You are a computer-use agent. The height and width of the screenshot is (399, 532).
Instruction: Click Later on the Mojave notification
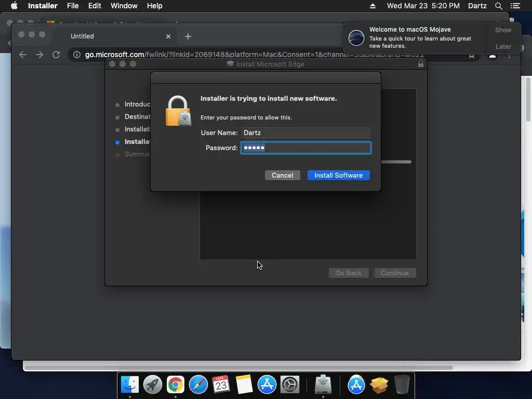point(503,46)
